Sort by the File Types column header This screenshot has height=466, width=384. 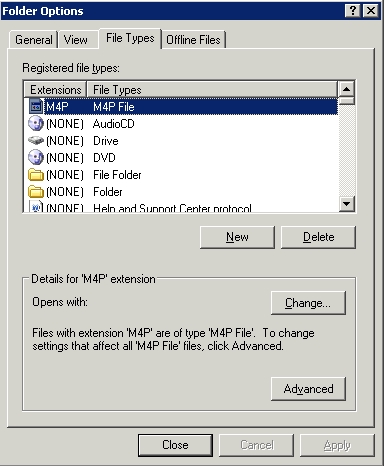coord(212,89)
